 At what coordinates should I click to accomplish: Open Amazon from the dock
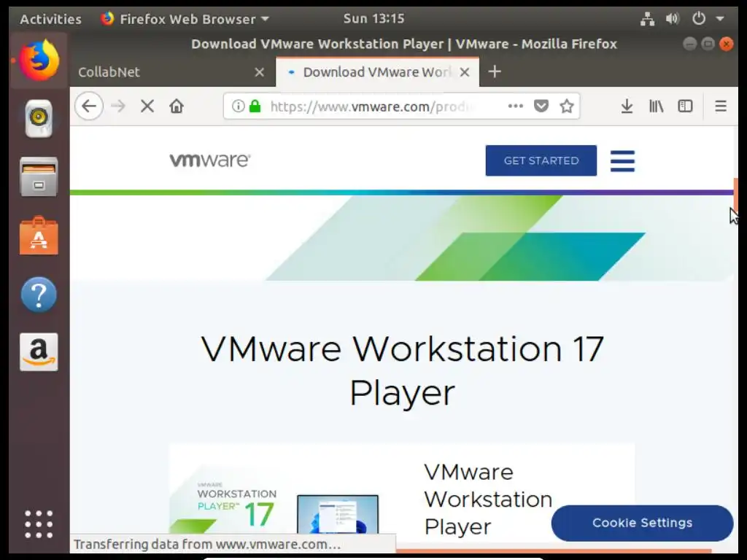click(x=39, y=352)
